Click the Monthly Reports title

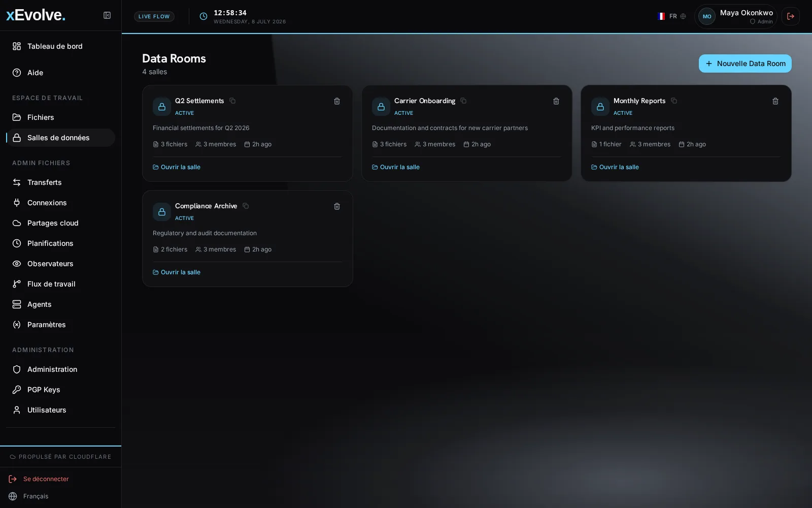pyautogui.click(x=639, y=101)
